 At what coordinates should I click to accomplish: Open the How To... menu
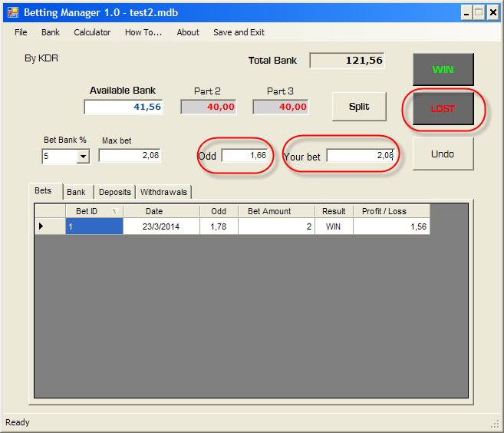[x=143, y=32]
